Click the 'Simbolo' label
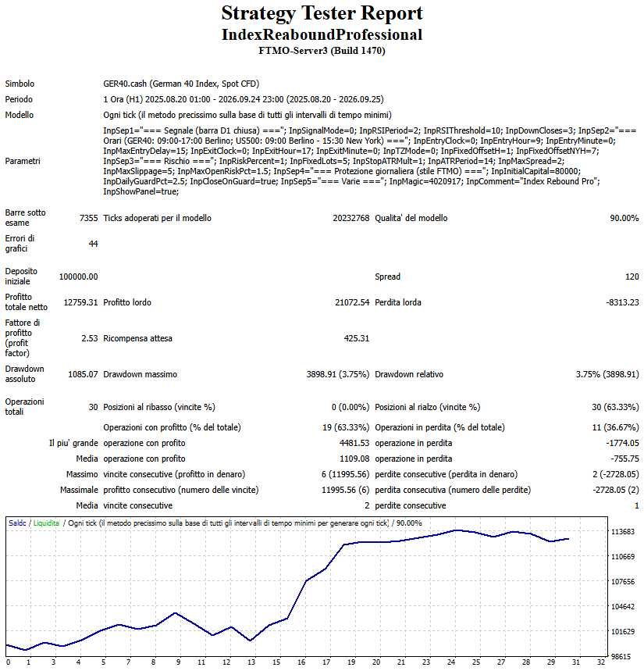This screenshot has height=671, width=644. pyautogui.click(x=20, y=84)
